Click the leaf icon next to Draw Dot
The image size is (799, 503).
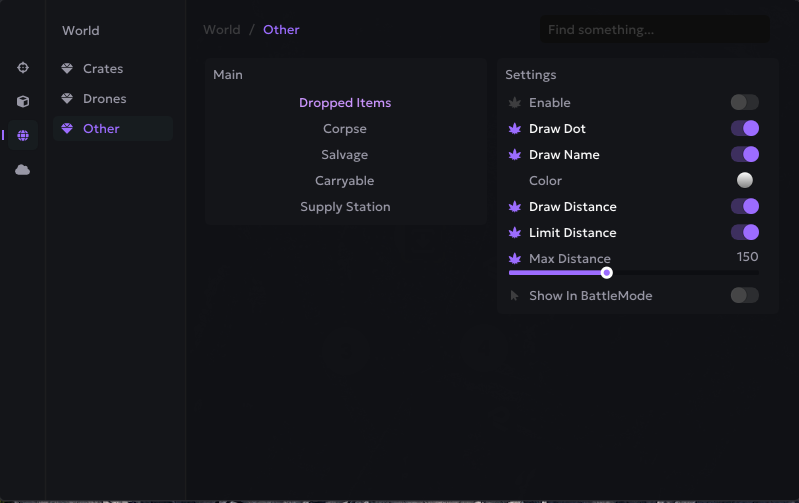(515, 129)
